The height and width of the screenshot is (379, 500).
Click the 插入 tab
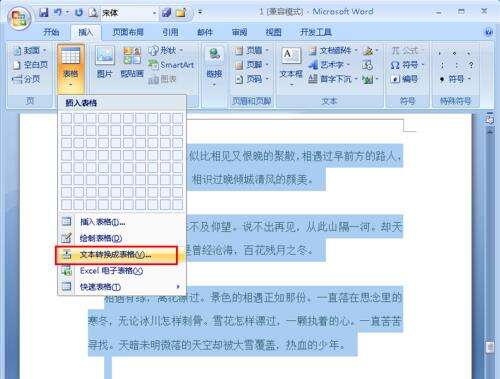[85, 32]
